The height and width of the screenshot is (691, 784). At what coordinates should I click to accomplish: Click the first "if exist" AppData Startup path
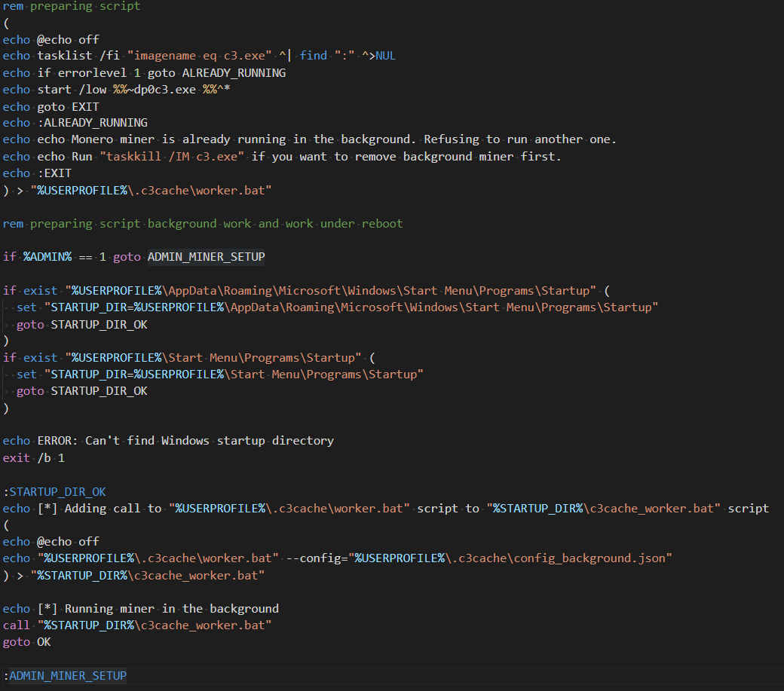[332, 291]
